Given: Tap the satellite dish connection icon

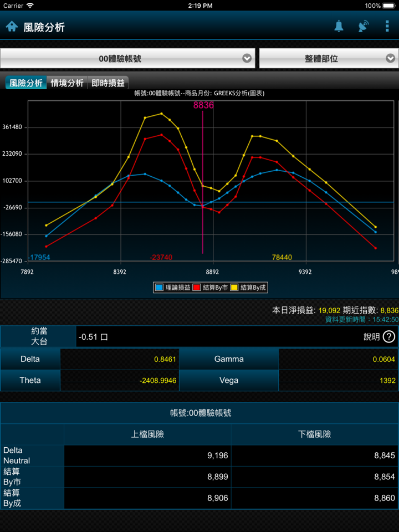Looking at the screenshot, I should [363, 26].
